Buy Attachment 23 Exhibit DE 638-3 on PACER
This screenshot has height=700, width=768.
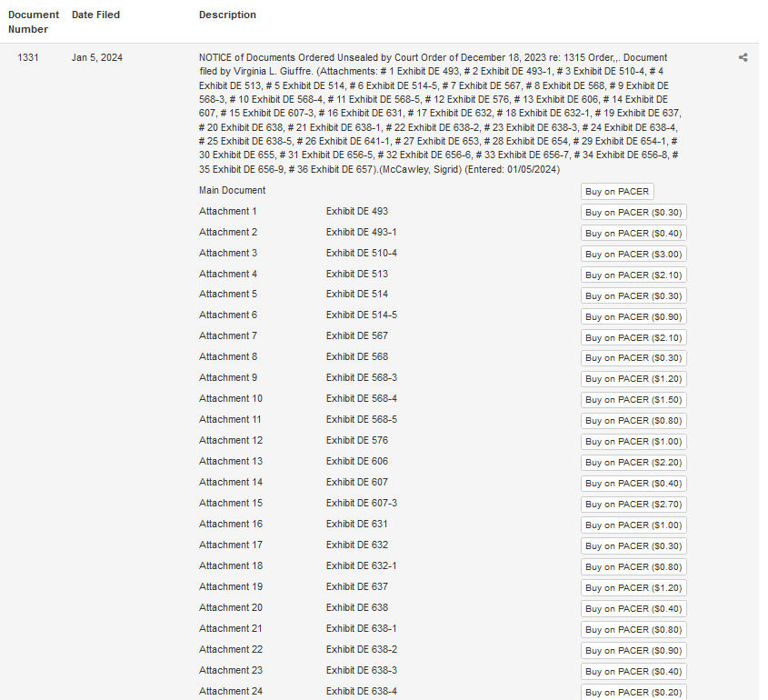(x=633, y=672)
